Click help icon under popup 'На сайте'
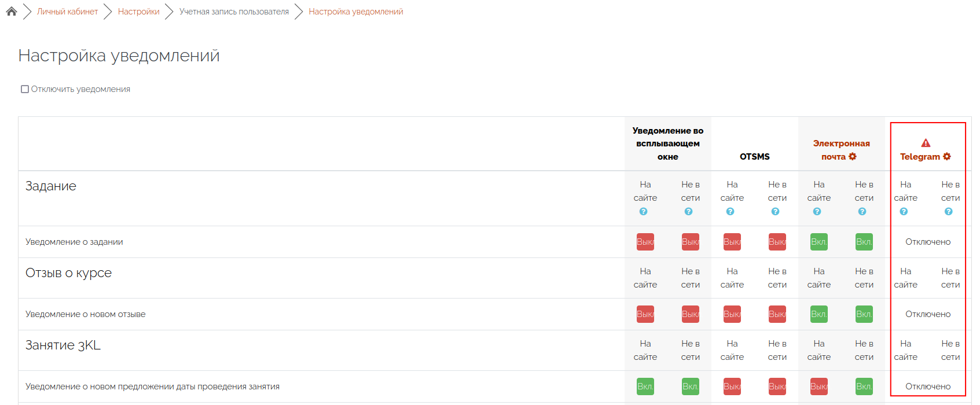The height and width of the screenshot is (405, 980). (643, 212)
